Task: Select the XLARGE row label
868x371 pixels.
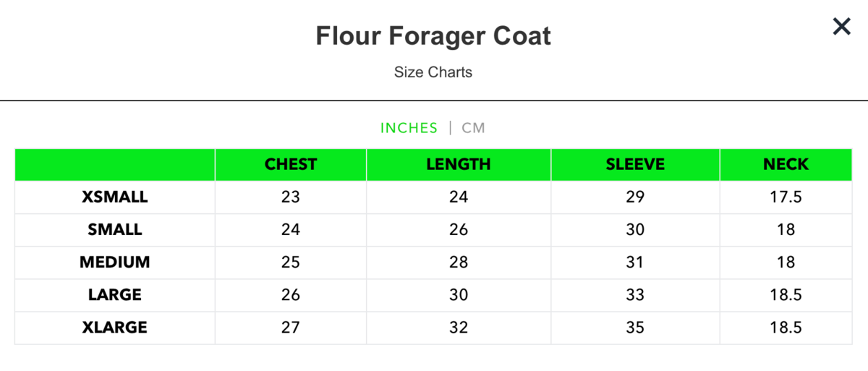Action: pos(115,327)
